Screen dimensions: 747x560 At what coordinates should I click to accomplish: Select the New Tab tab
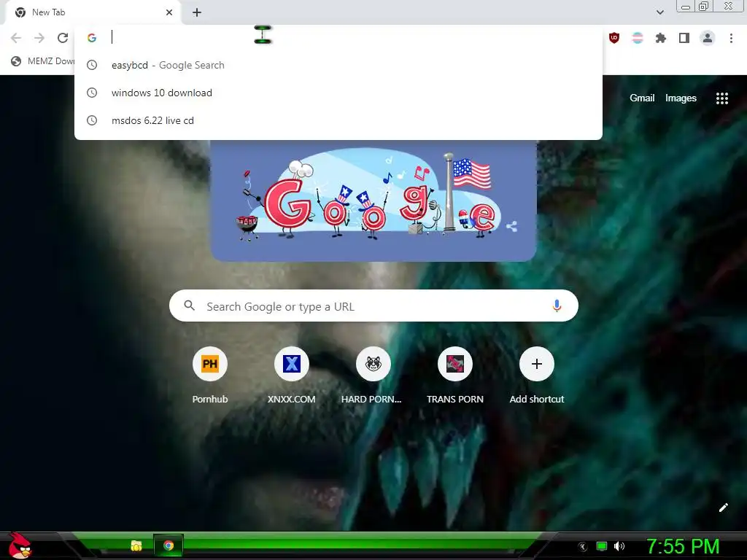[93, 12]
